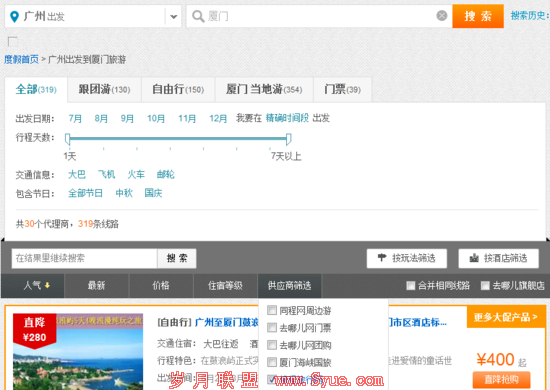Click the trip days slider track
This screenshot has height=390, width=550.
(x=178, y=139)
